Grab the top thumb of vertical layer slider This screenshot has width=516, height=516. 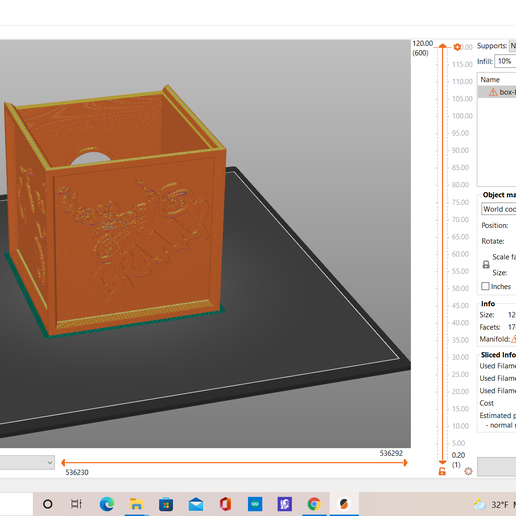click(442, 46)
